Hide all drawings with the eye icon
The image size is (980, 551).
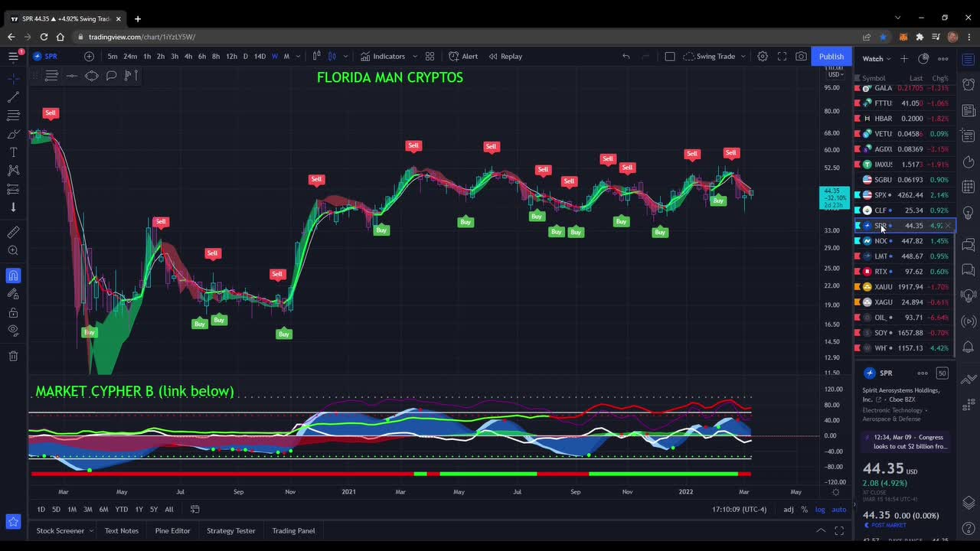(x=13, y=331)
